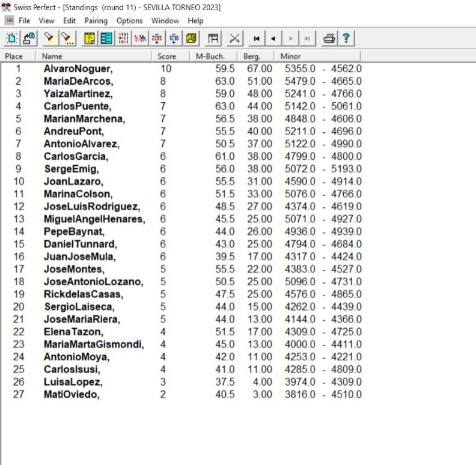Select player JoseAntonioLozano
Screen dimensions: 476x465
94,281
